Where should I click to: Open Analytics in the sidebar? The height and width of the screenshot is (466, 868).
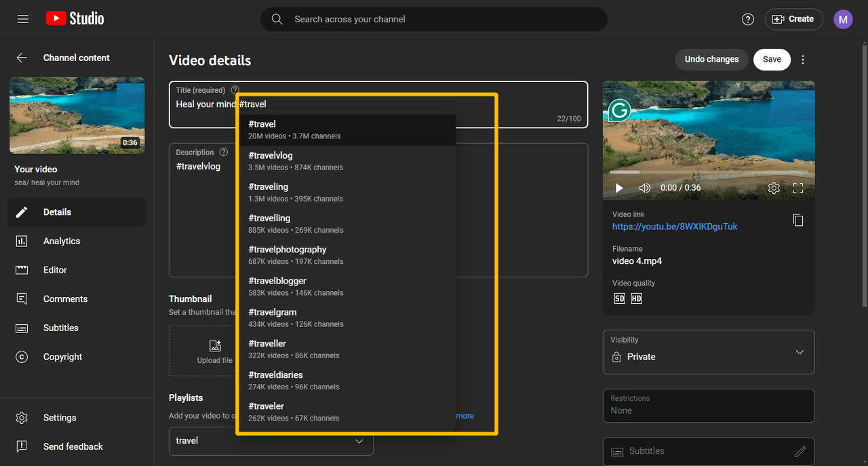(61, 241)
